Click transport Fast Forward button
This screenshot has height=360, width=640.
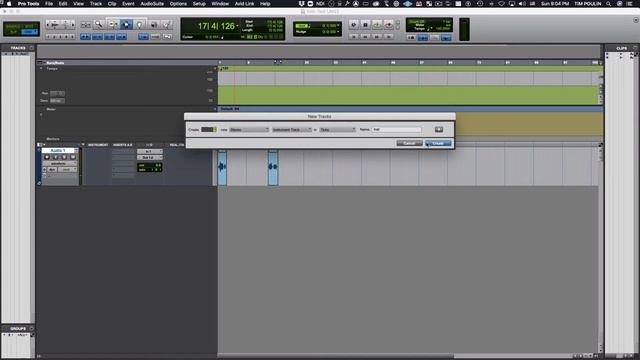377,37
